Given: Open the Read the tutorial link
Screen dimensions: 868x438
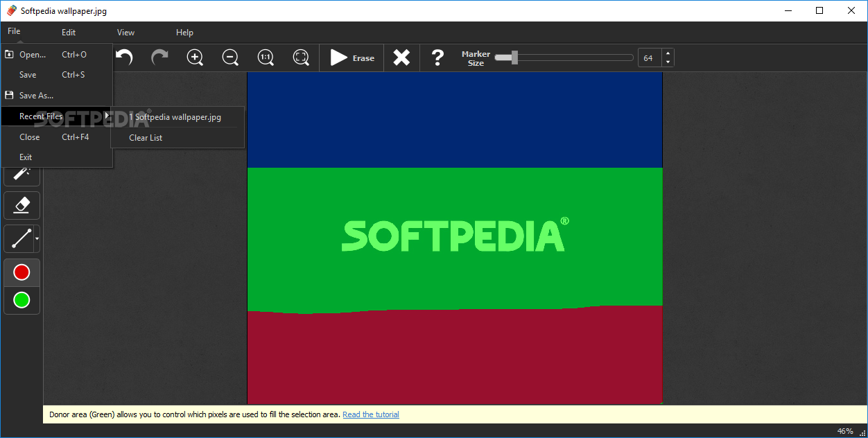Looking at the screenshot, I should pos(371,414).
